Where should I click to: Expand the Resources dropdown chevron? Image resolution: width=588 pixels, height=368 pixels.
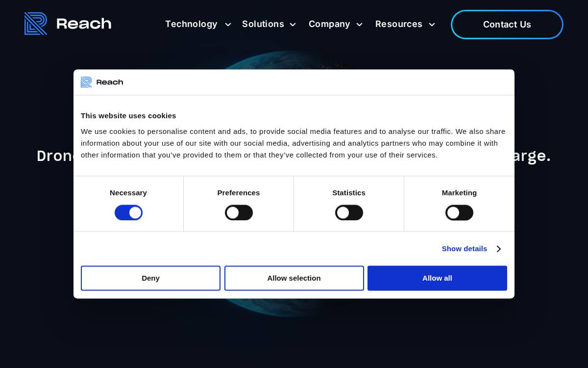tap(432, 25)
